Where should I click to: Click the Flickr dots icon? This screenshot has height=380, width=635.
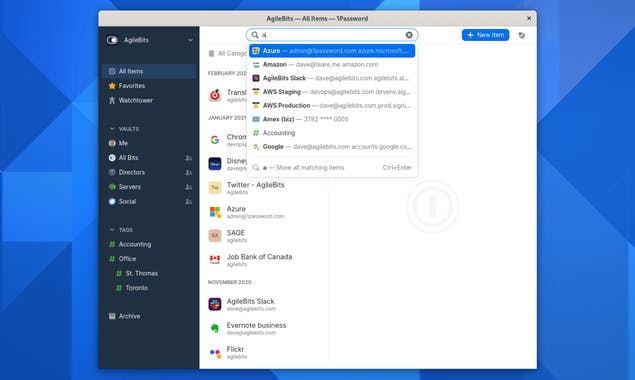pyautogui.click(x=215, y=352)
